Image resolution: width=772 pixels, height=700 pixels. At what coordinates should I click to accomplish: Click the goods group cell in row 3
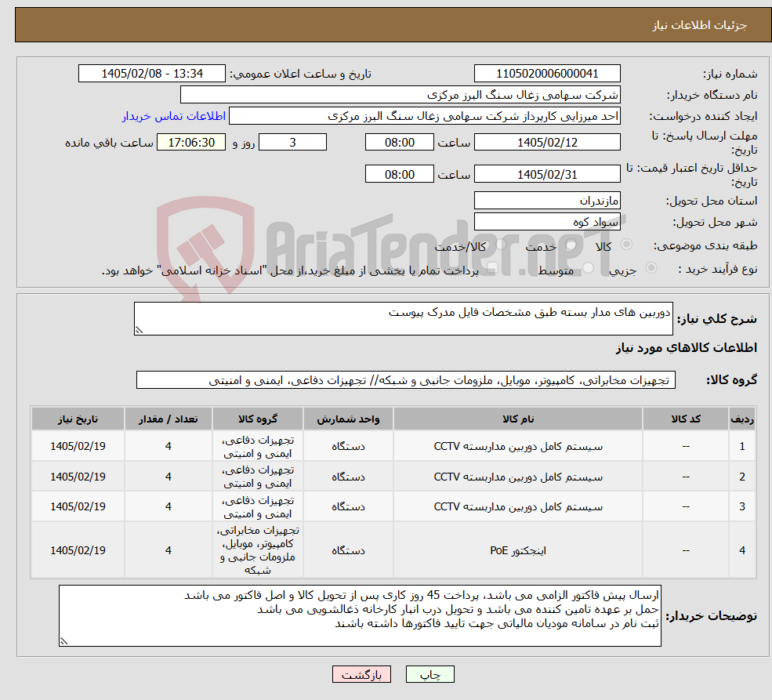point(258,506)
